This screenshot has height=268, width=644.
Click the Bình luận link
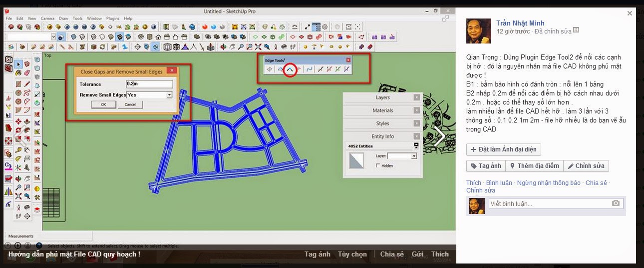point(499,183)
